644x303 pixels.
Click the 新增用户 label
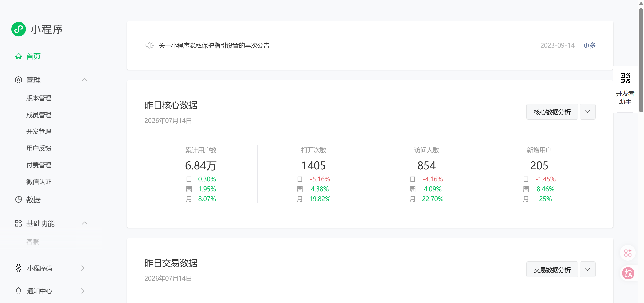[539, 150]
